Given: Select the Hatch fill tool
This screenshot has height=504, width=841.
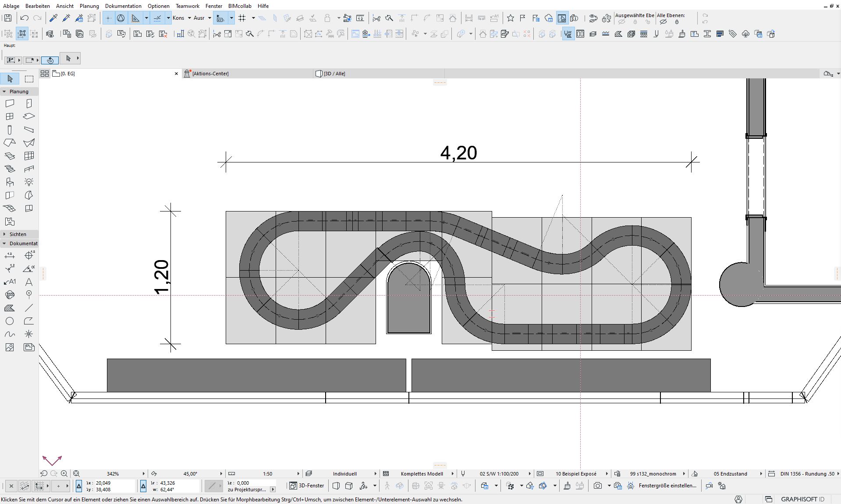Looking at the screenshot, I should 10,308.
